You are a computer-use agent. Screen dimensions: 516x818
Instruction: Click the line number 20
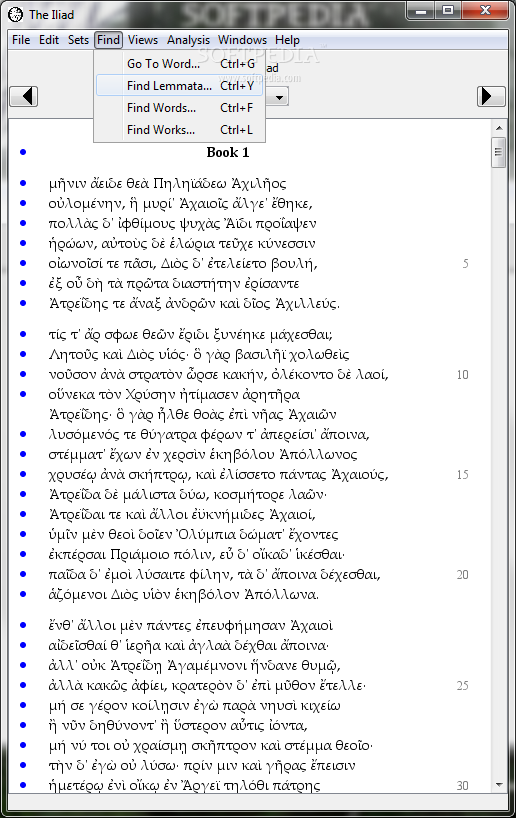(462, 575)
